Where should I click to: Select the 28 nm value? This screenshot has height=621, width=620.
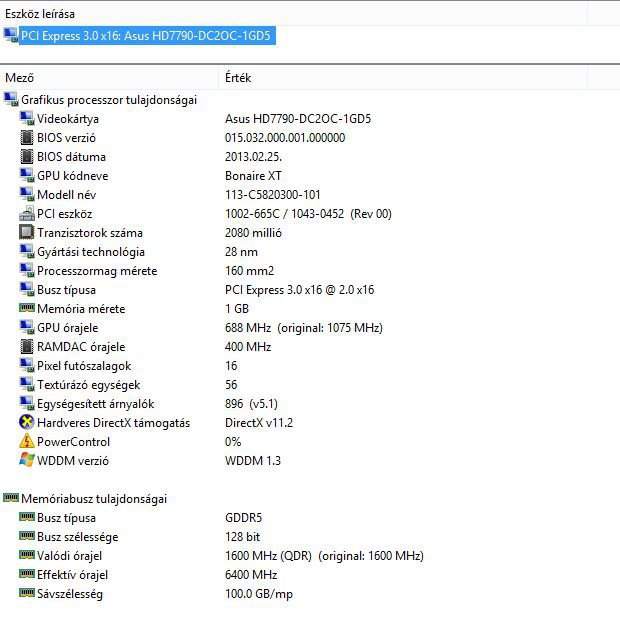coord(241,252)
